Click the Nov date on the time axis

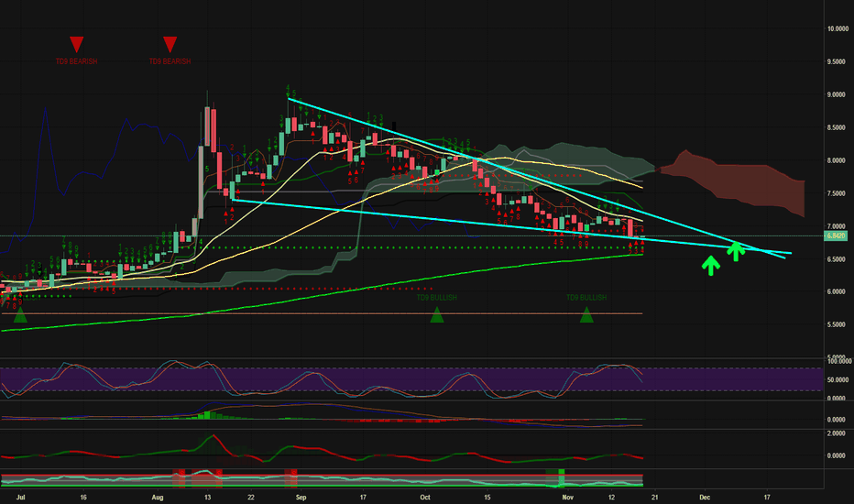click(x=568, y=498)
